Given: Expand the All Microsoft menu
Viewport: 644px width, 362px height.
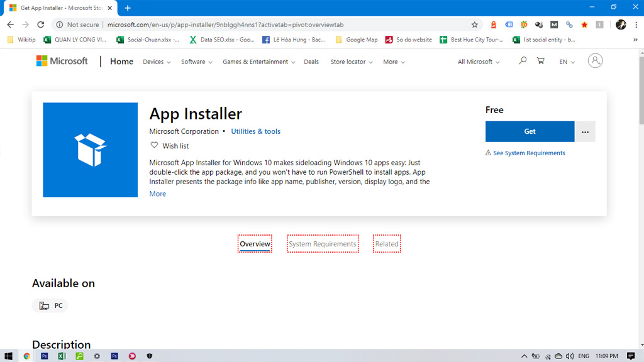Looking at the screenshot, I should (479, 62).
